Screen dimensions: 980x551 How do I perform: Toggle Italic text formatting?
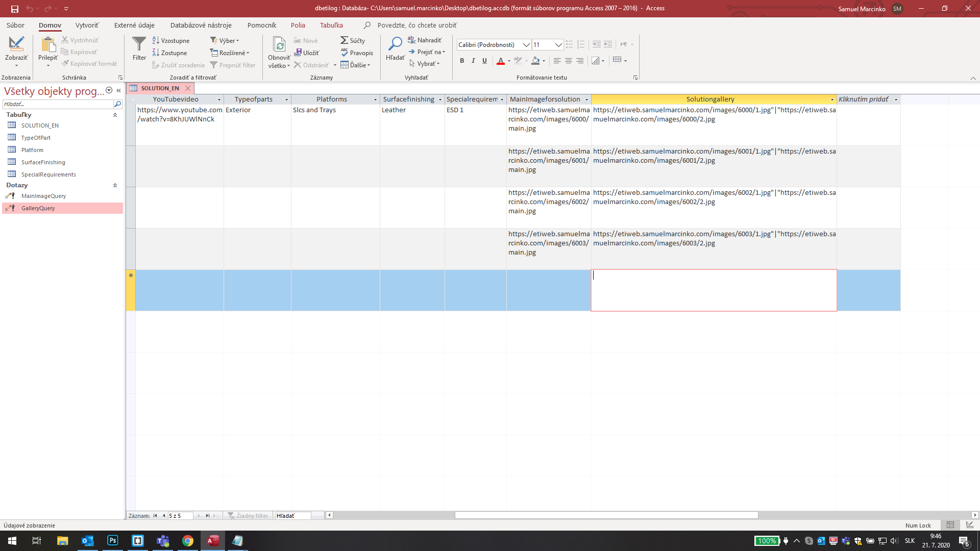coord(473,60)
